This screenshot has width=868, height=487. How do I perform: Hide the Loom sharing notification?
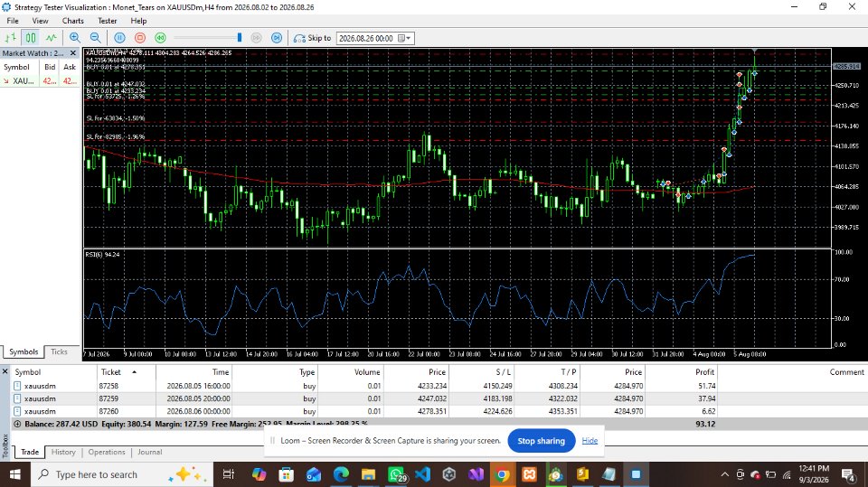pos(590,441)
